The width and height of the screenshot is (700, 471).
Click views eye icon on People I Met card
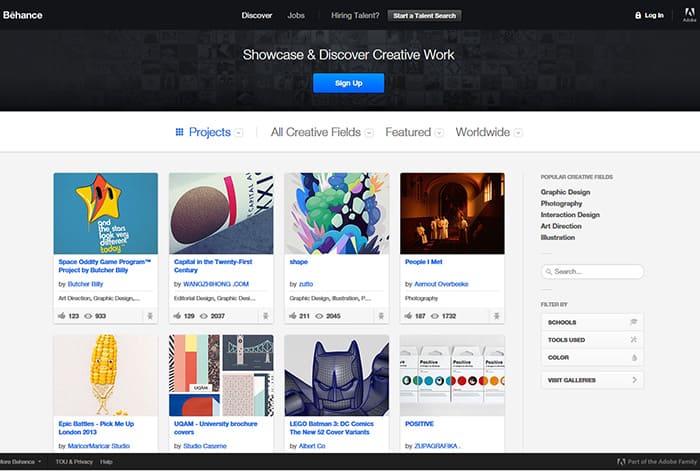click(435, 316)
